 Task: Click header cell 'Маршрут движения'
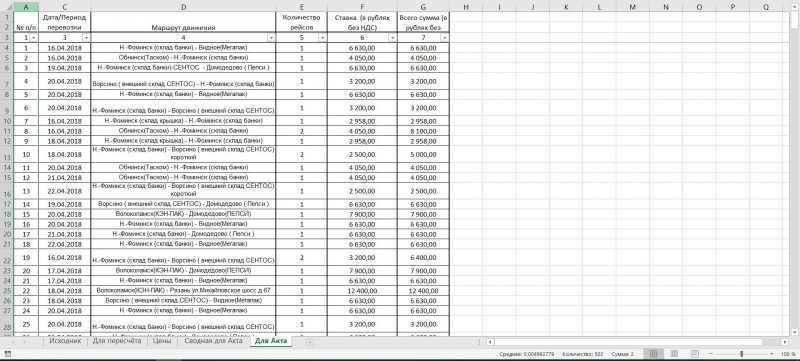[x=183, y=22]
